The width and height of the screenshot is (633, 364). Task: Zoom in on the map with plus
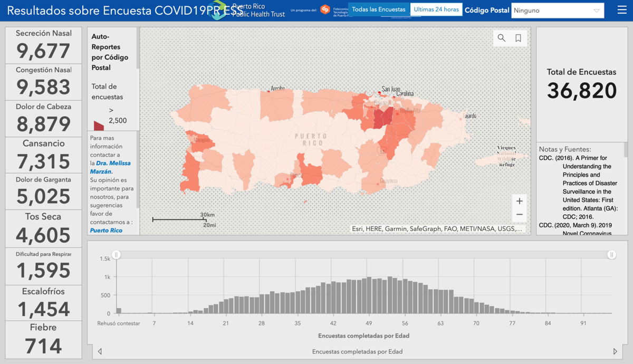click(519, 201)
